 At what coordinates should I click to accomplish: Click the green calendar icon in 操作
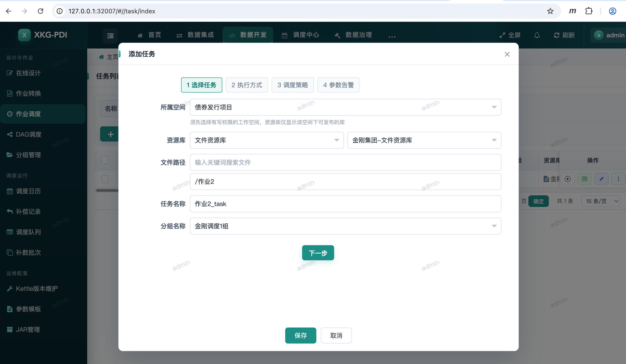point(585,179)
